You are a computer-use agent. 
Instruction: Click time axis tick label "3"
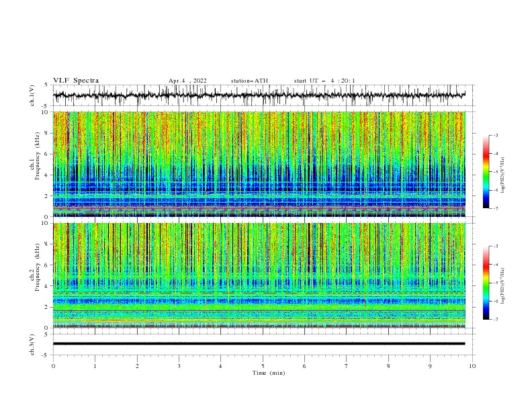[179, 366]
